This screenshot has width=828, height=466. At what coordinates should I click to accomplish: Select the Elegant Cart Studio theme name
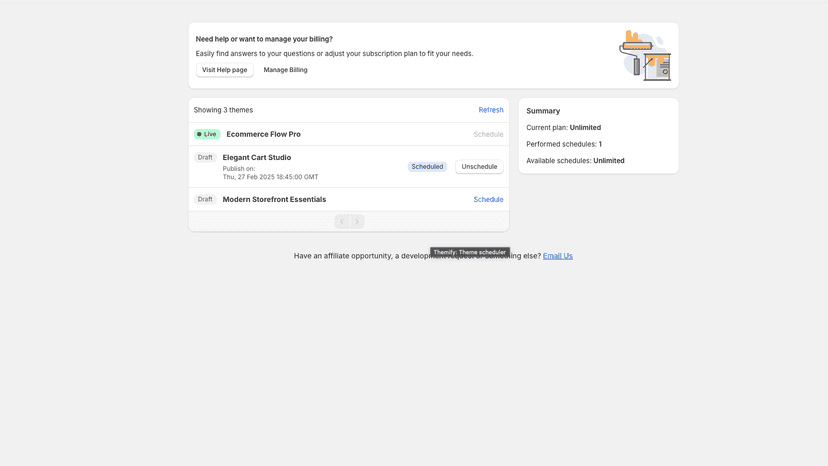(257, 157)
